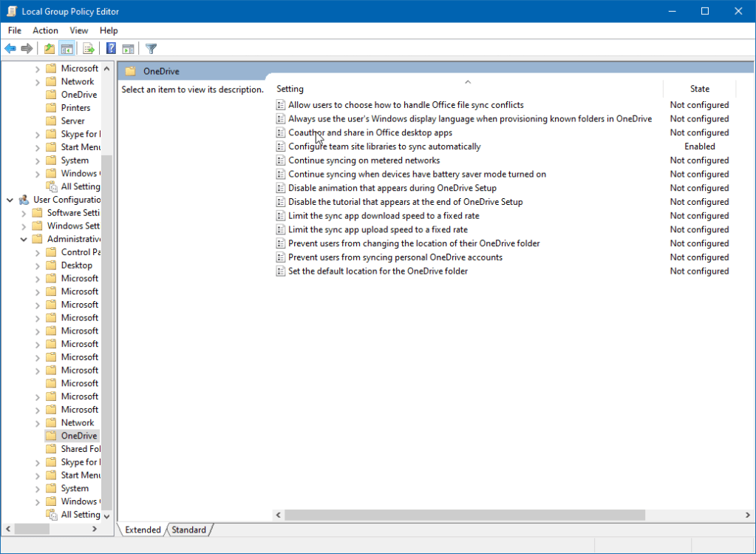This screenshot has width=756, height=554.
Task: Click the Filter icon in the toolbar
Action: click(151, 48)
